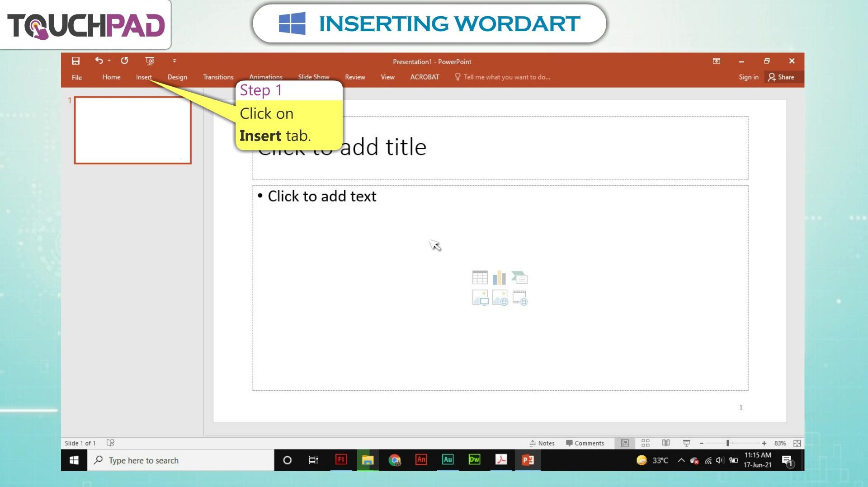The width and height of the screenshot is (868, 487).
Task: Start Slide Show from status bar icon
Action: pyautogui.click(x=686, y=443)
